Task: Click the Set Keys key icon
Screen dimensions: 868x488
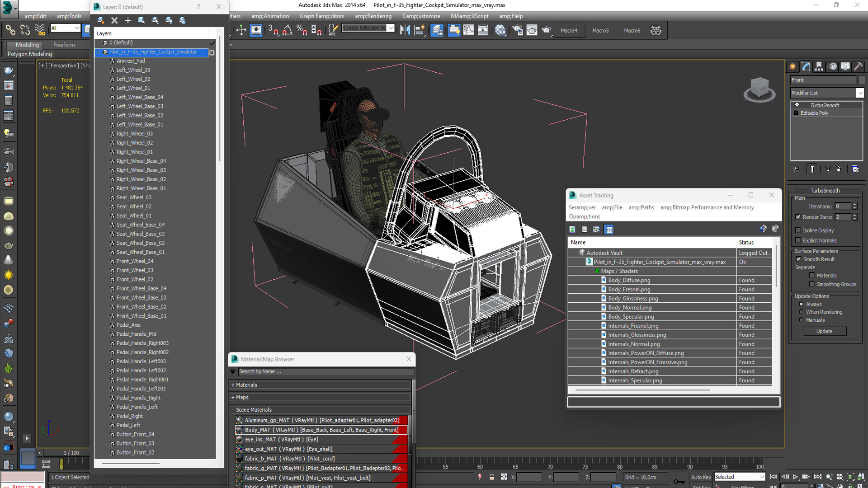Action: click(679, 482)
